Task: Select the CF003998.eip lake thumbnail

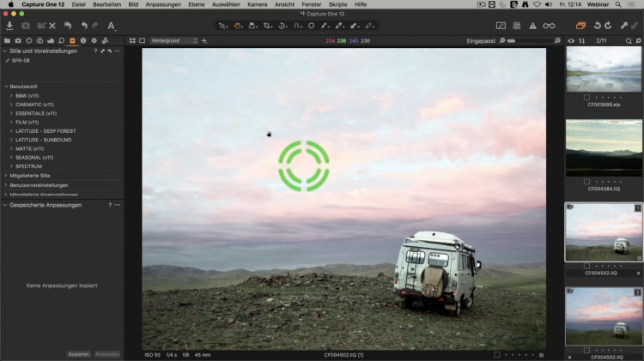Action: [x=604, y=69]
